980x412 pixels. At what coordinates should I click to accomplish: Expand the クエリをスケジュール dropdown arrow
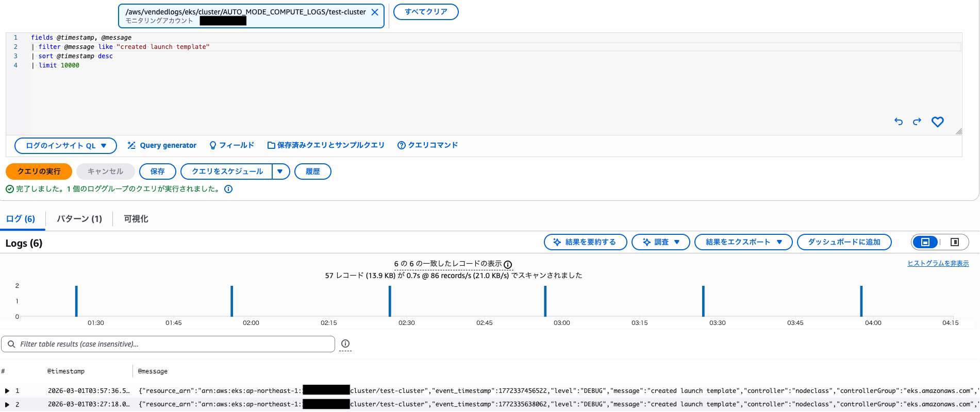(280, 171)
